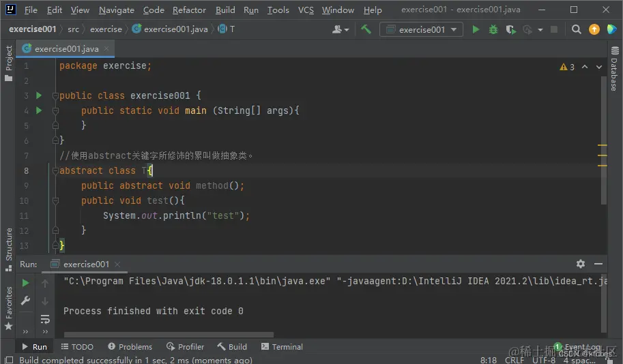Open the Database tool window sidebar

(x=615, y=69)
